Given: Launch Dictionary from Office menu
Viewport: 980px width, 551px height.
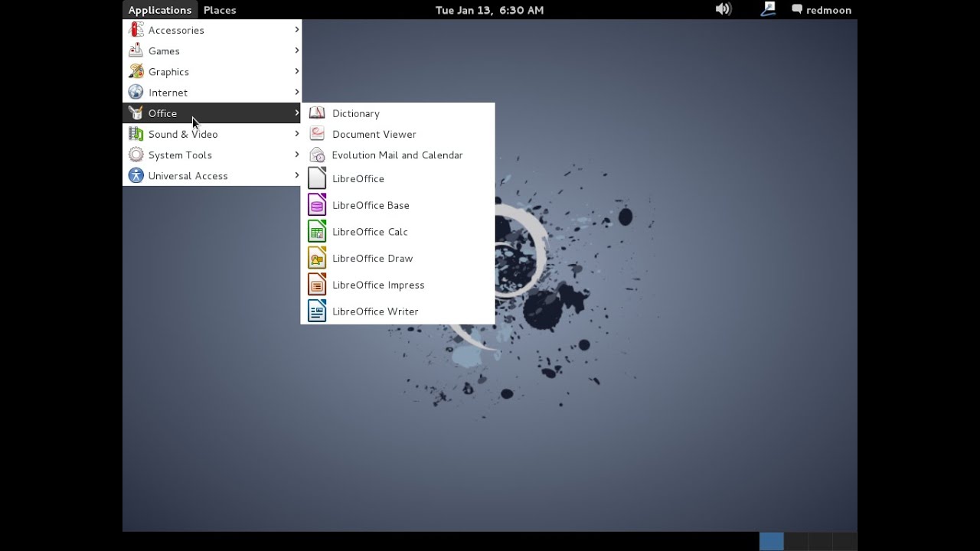Looking at the screenshot, I should click(x=398, y=113).
